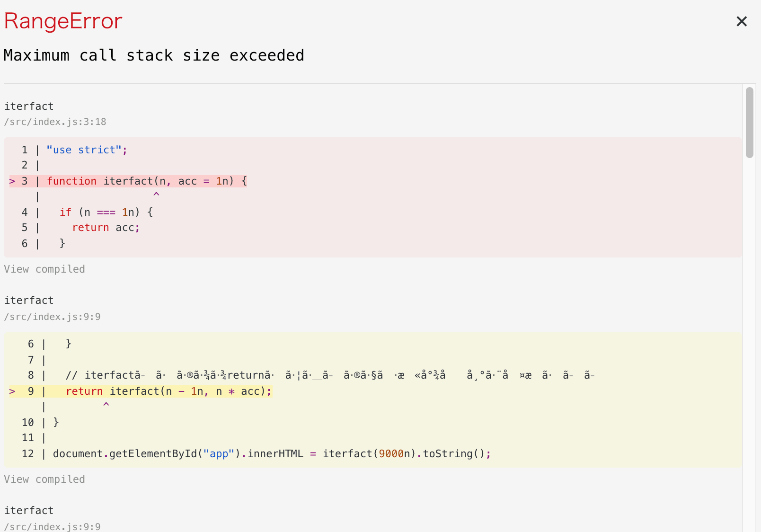The image size is (761, 532).
Task: Select the second iterfact stack frame
Action: [x=29, y=300]
